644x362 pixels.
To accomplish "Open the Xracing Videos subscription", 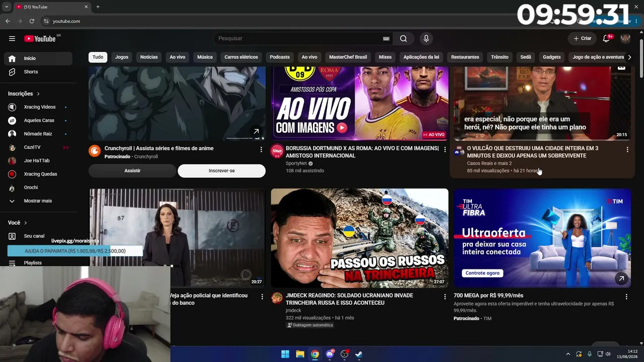I will [38, 107].
